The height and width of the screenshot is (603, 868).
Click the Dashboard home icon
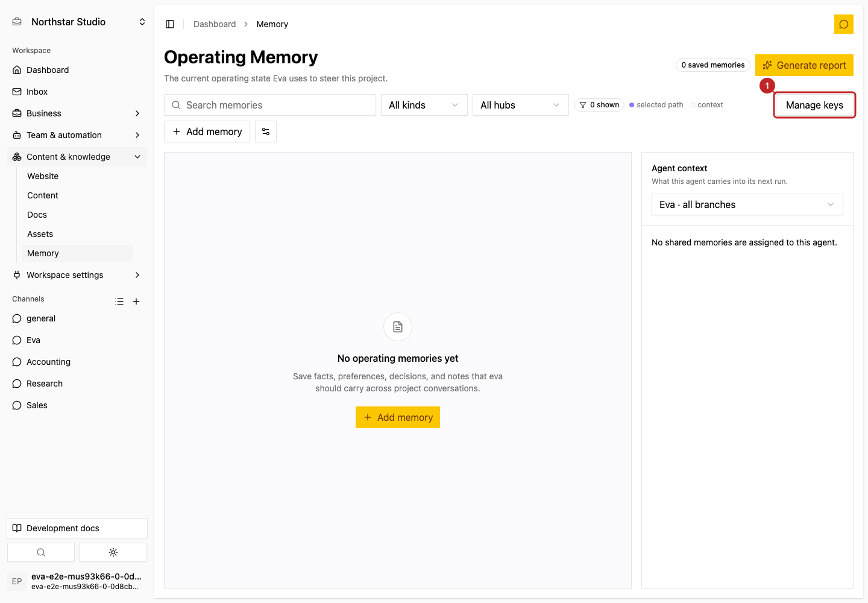(17, 70)
